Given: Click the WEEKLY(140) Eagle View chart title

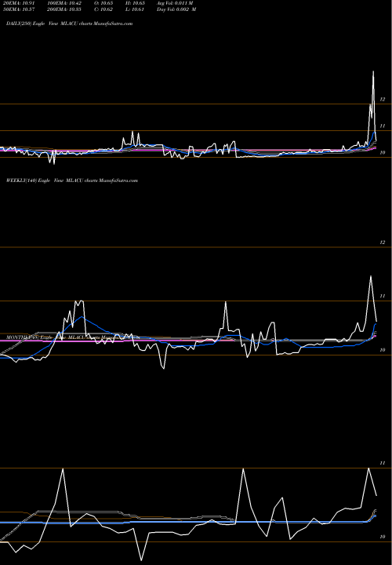Looking at the screenshot, I should point(72,180).
